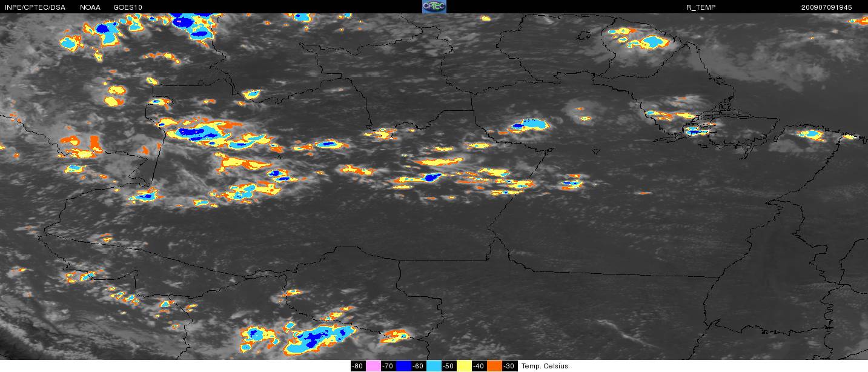868x372 pixels.
Task: Click the CPTEC logo in the header
Action: tap(434, 7)
